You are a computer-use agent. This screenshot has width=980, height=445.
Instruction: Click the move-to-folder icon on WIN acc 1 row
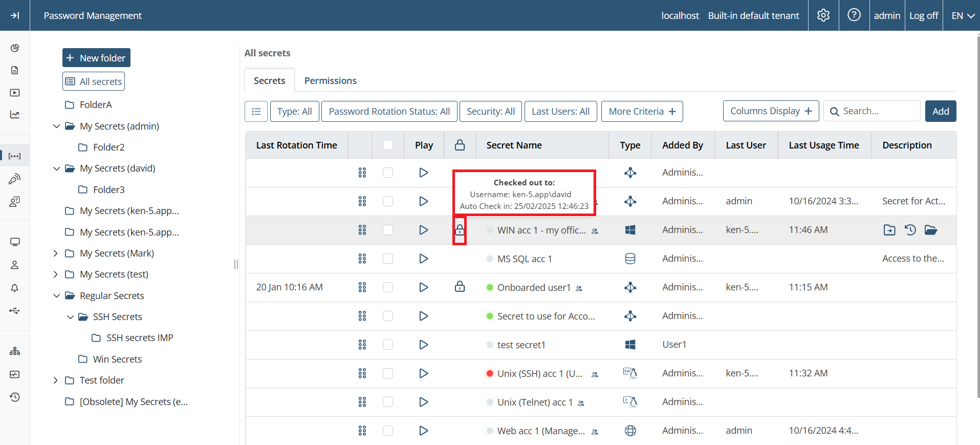(889, 230)
